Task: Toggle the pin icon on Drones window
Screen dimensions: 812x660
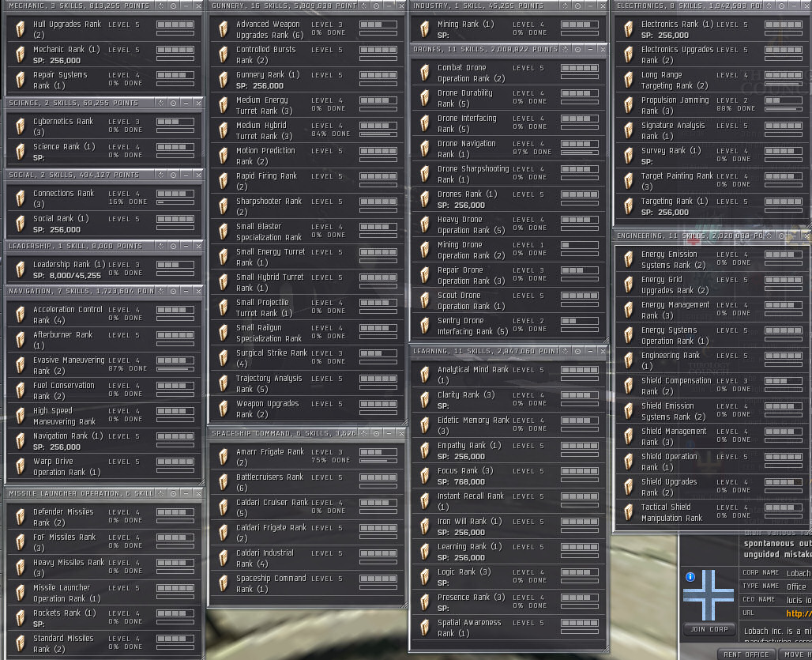Action: (566, 49)
